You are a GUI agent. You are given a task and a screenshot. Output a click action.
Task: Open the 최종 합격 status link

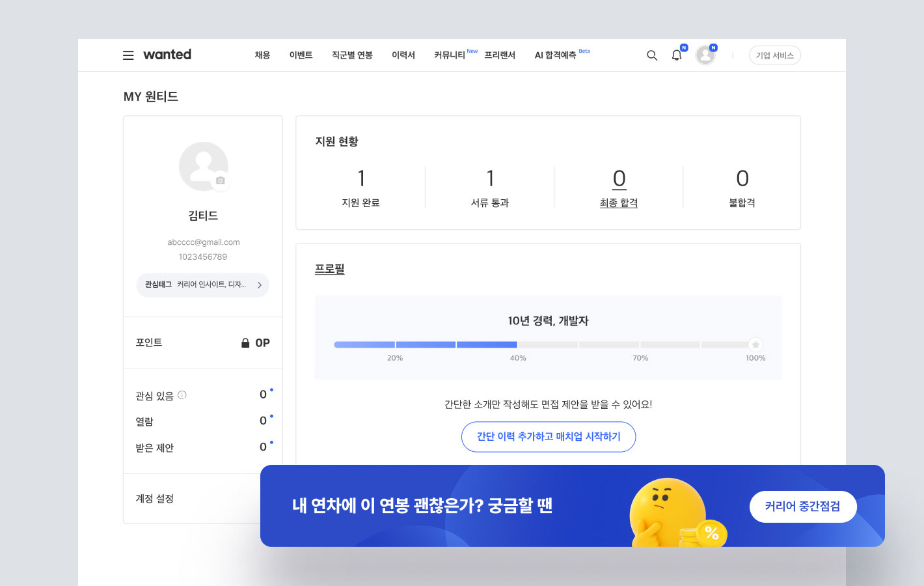619,203
